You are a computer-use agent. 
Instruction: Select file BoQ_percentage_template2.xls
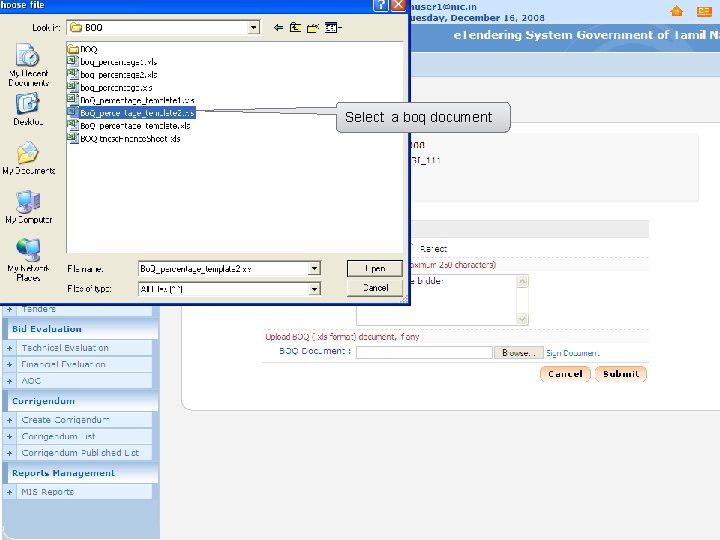click(131, 112)
